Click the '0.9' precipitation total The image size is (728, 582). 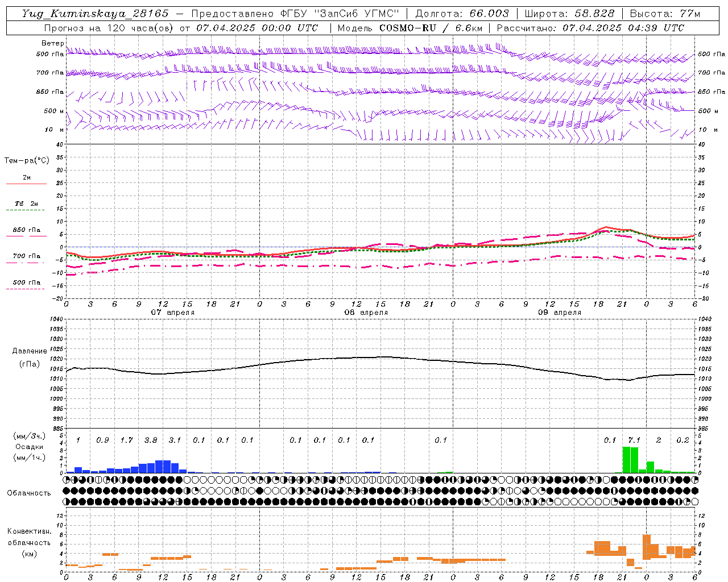point(102,440)
